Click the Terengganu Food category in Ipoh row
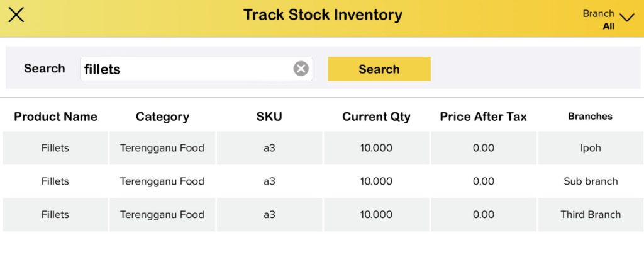The width and height of the screenshot is (644, 269). click(162, 148)
